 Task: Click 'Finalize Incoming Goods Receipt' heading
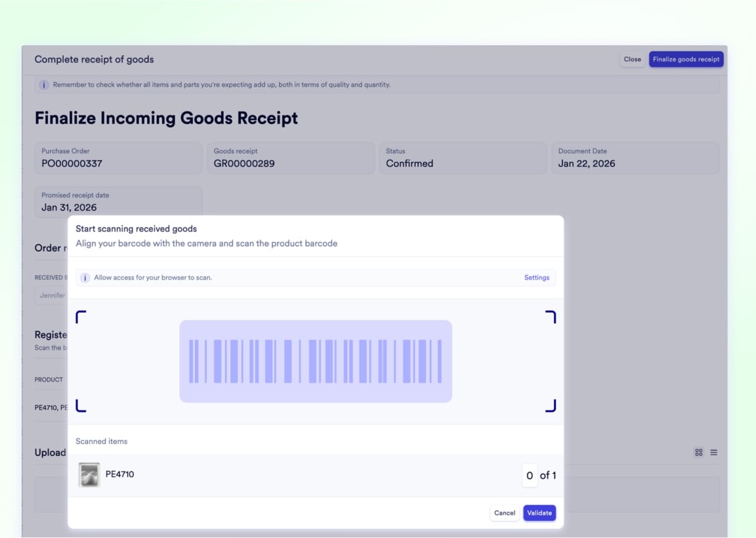click(x=166, y=118)
